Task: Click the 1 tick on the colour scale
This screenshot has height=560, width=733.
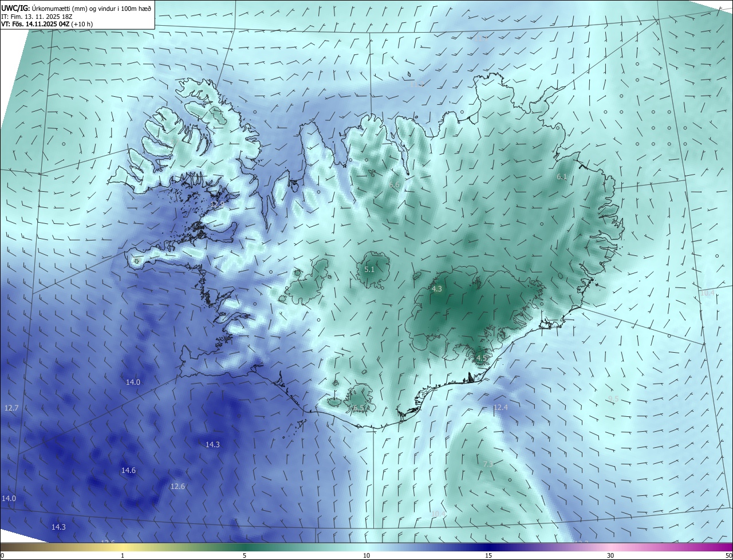Action: (123, 556)
